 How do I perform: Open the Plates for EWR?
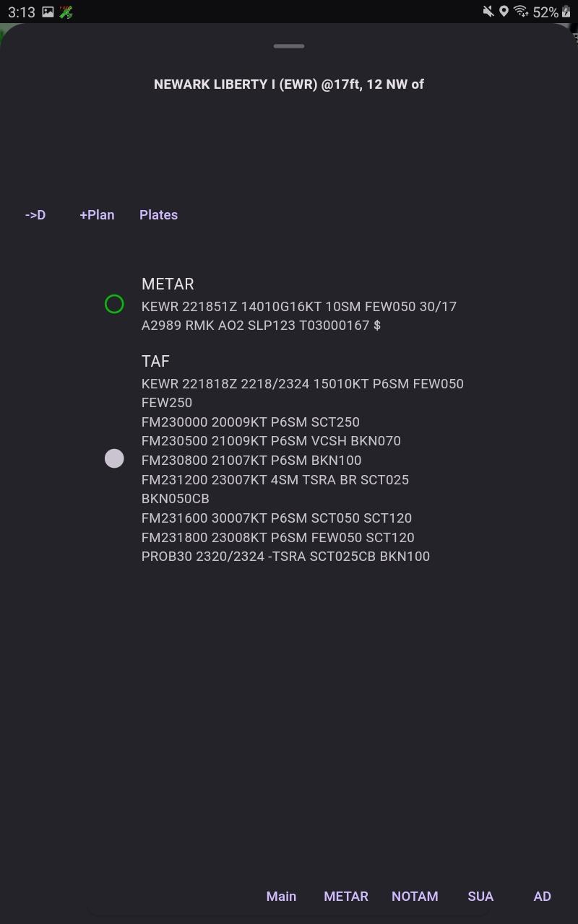tap(158, 215)
